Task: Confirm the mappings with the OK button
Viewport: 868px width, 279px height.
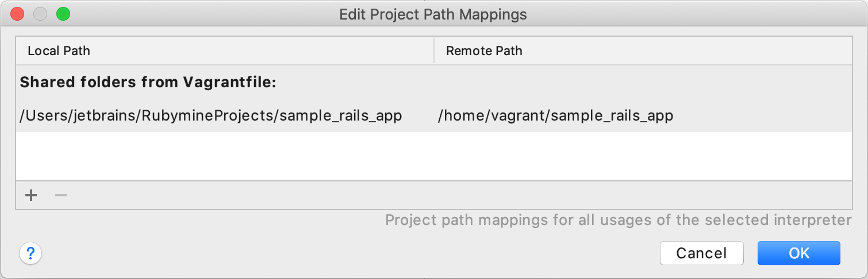Action: coord(798,253)
